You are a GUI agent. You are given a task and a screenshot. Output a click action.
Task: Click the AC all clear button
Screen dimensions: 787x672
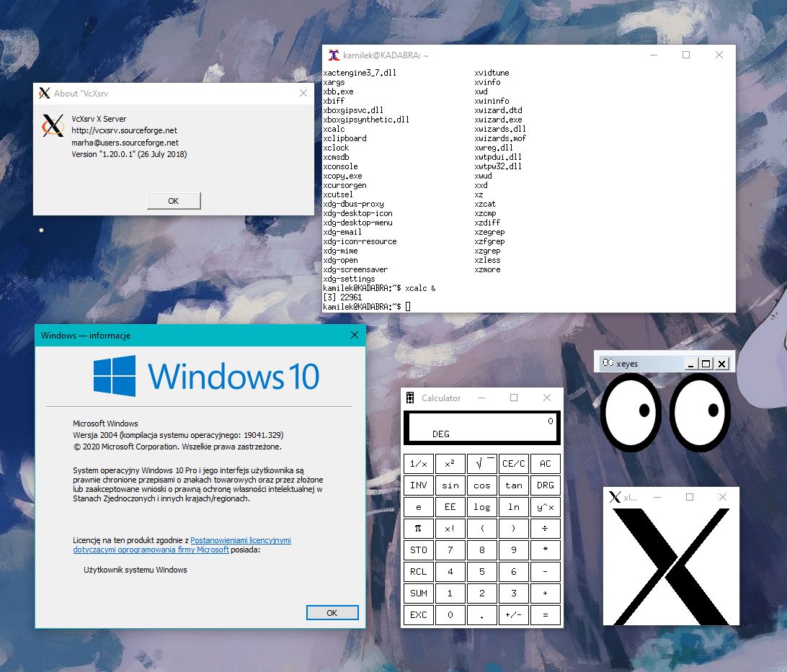point(545,464)
